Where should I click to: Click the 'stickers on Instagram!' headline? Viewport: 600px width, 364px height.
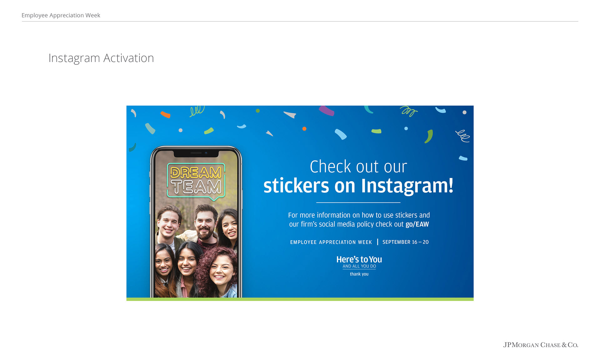[358, 186]
